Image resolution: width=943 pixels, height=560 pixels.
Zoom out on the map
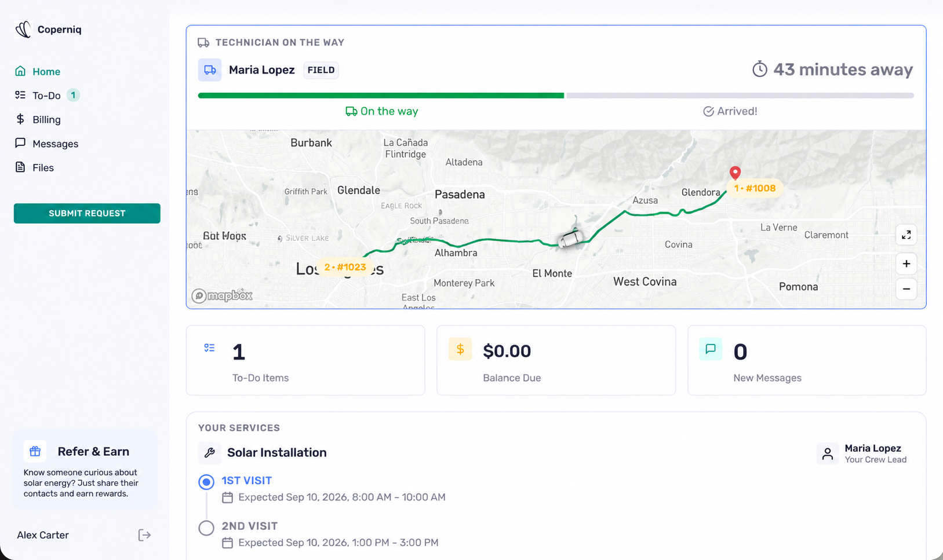point(906,288)
